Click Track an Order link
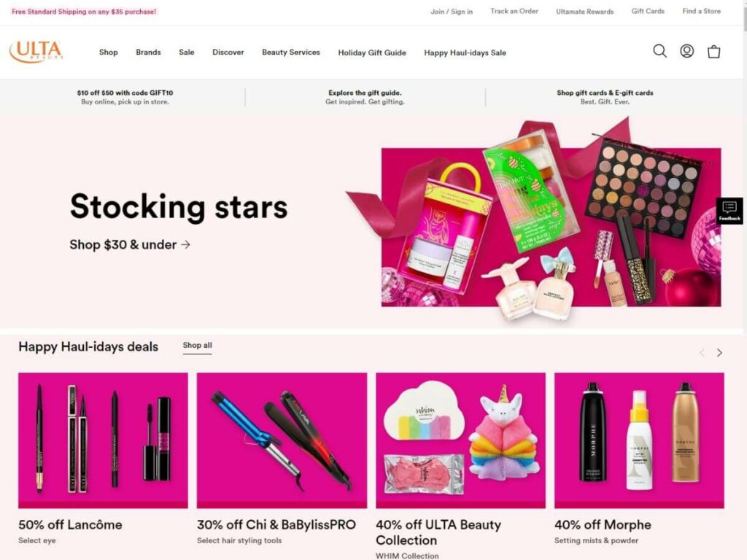 coord(514,11)
